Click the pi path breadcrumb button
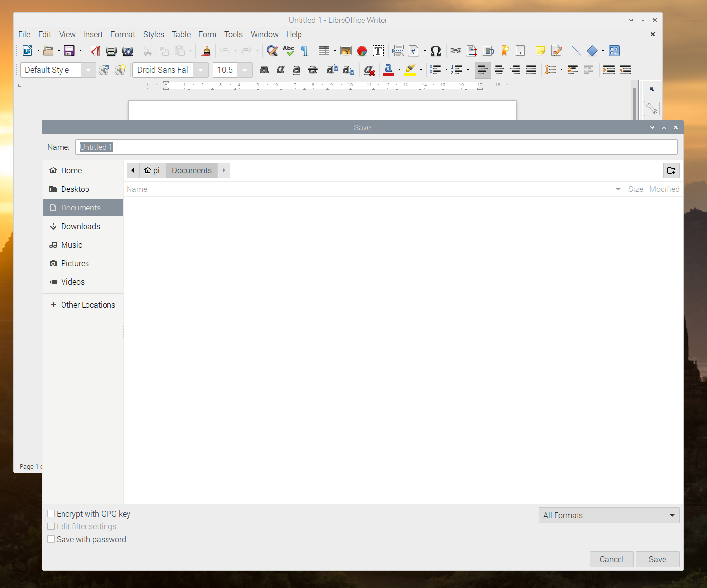Image resolution: width=707 pixels, height=588 pixels. coord(152,170)
